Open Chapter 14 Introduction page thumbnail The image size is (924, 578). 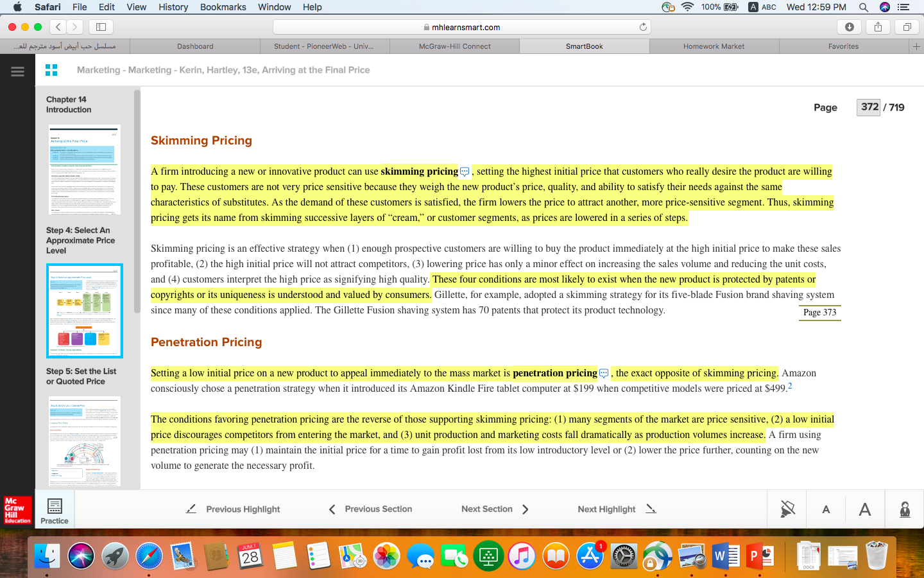point(84,170)
